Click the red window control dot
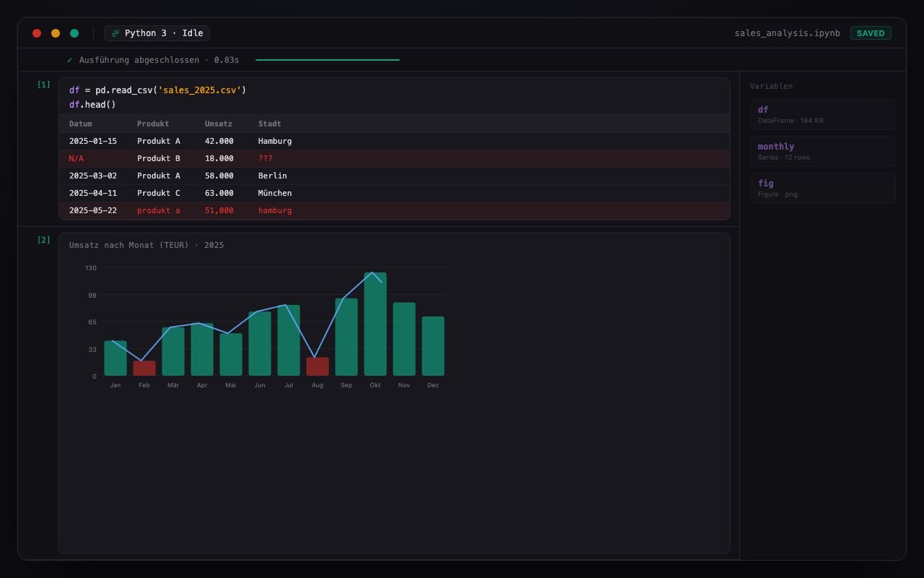The height and width of the screenshot is (578, 924). coord(37,33)
